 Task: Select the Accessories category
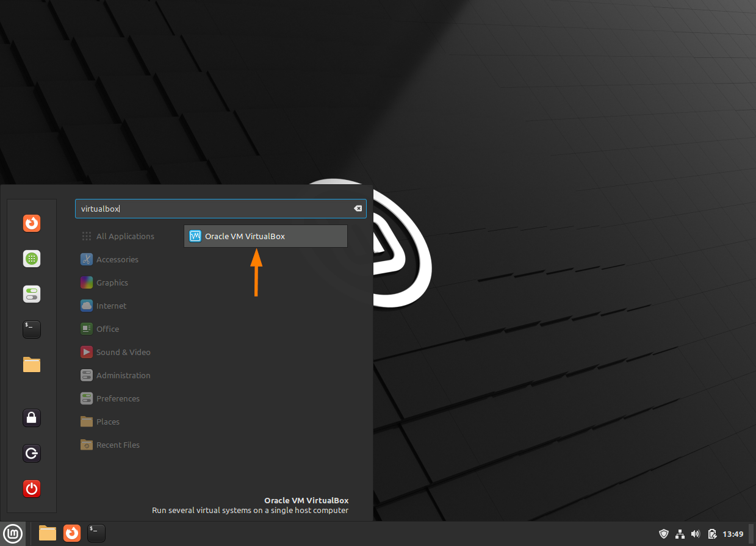pos(110,259)
